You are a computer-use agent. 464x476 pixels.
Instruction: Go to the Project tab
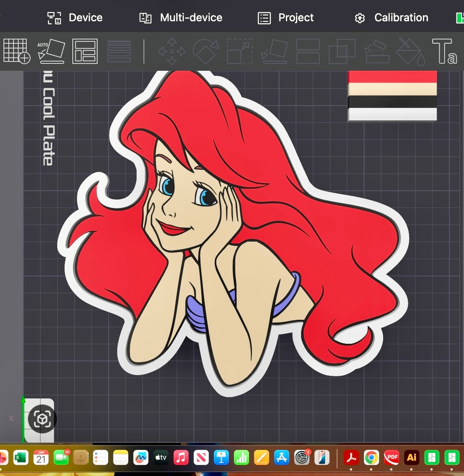(x=286, y=18)
